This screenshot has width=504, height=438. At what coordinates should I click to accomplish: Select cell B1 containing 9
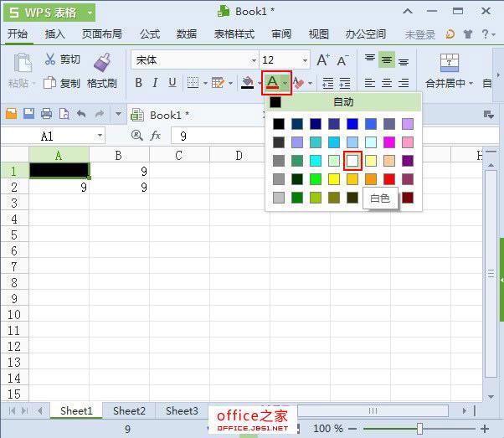119,170
